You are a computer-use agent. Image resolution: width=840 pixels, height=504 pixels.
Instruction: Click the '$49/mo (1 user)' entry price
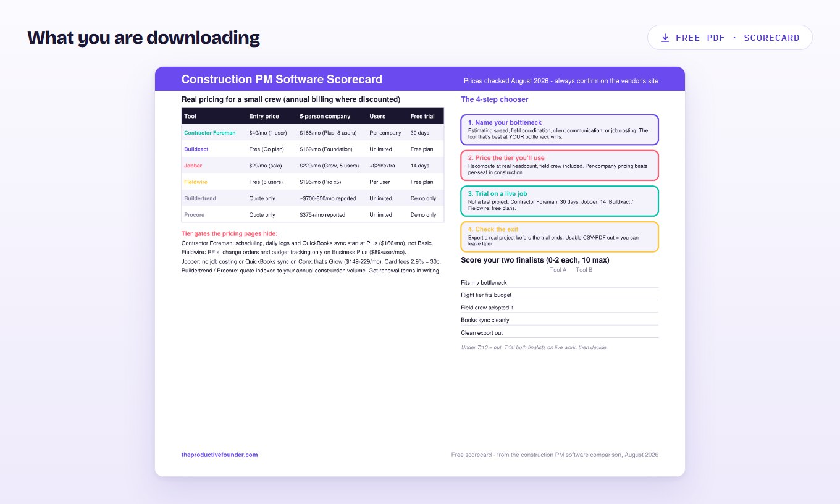point(268,133)
